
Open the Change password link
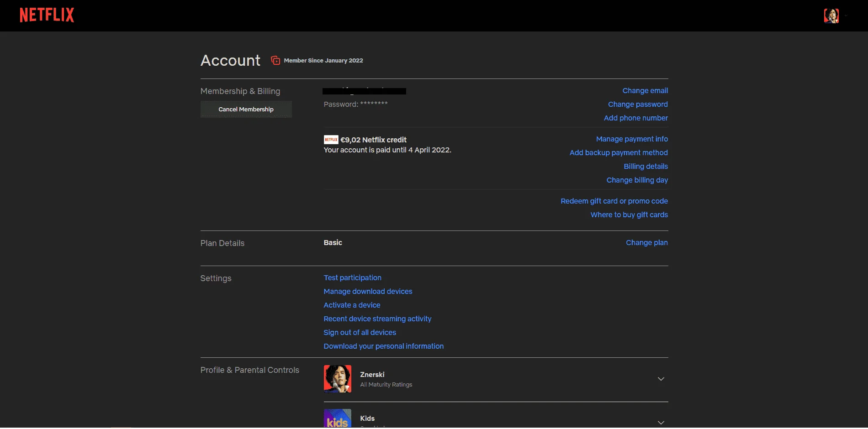click(x=638, y=104)
